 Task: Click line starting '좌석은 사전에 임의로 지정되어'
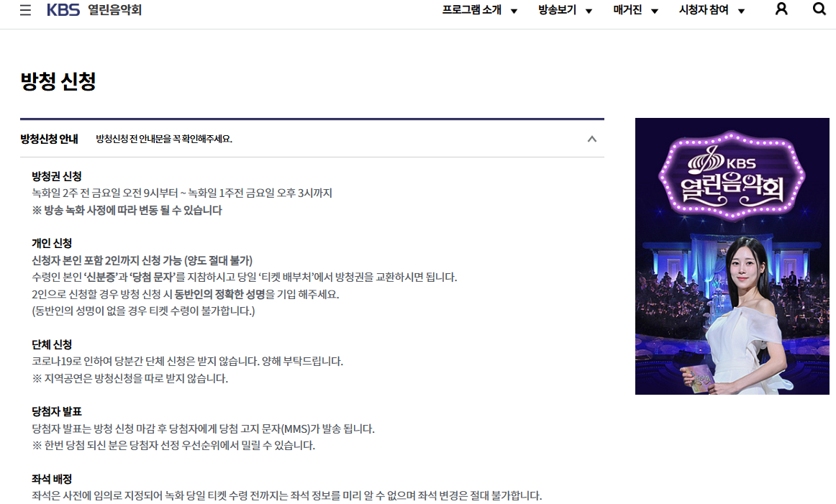287,496
